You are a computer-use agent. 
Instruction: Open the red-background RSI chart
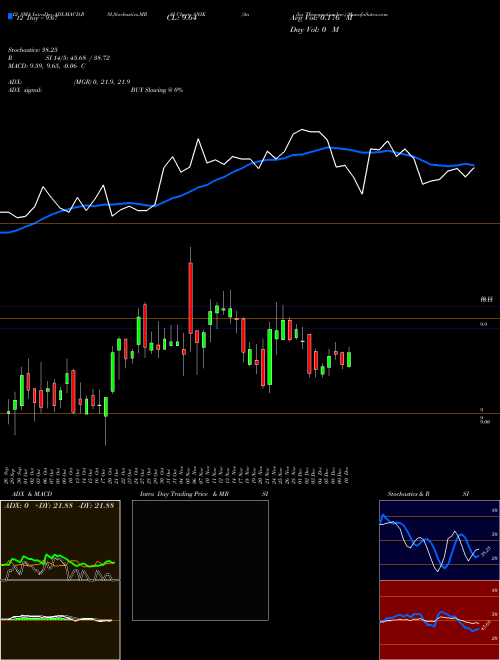coord(439,620)
